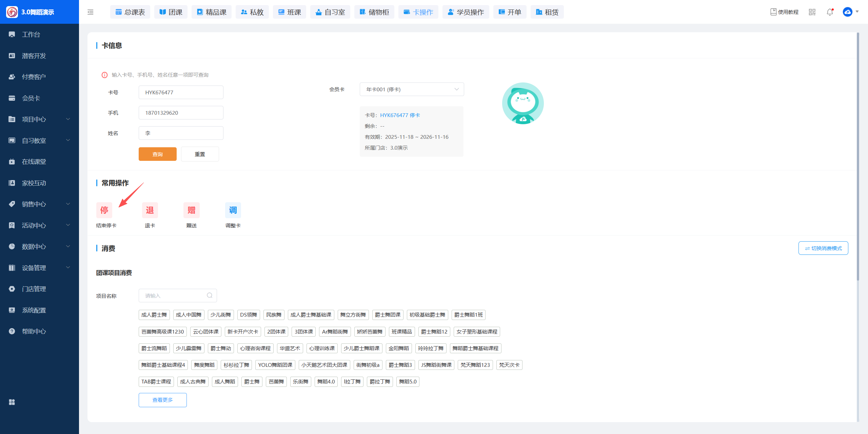The height and width of the screenshot is (434, 868).
Task: Click the QR code grid icon
Action: point(812,12)
